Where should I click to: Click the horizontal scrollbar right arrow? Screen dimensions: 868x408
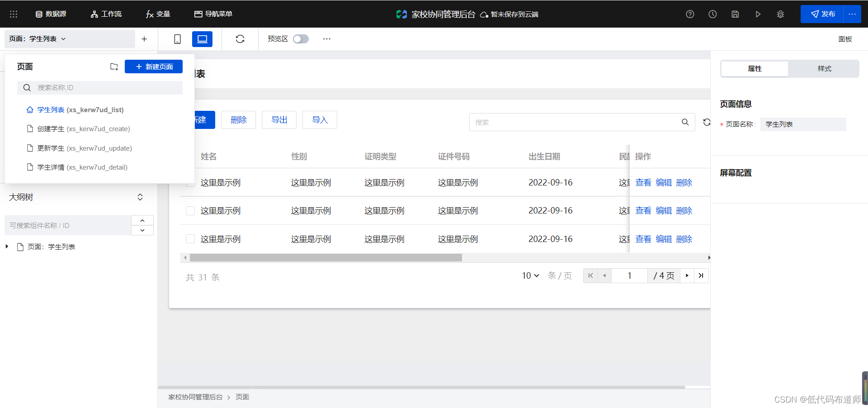[x=708, y=258]
